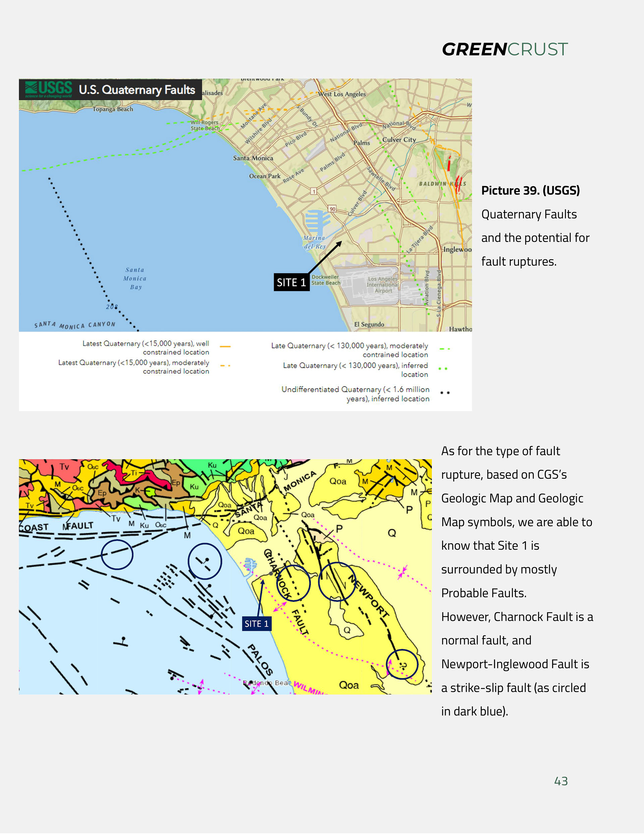This screenshot has width=644, height=834.
Task: Click the Route 1 highway shield
Action: pos(313,191)
